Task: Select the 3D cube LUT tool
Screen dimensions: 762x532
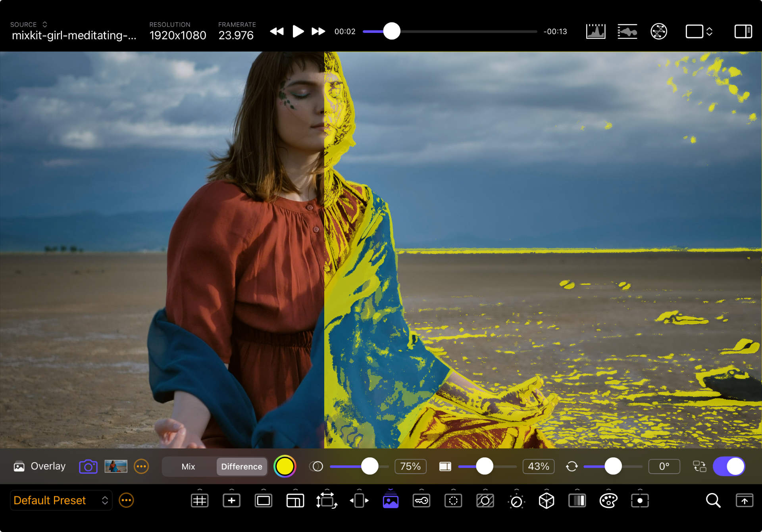Action: (x=546, y=501)
